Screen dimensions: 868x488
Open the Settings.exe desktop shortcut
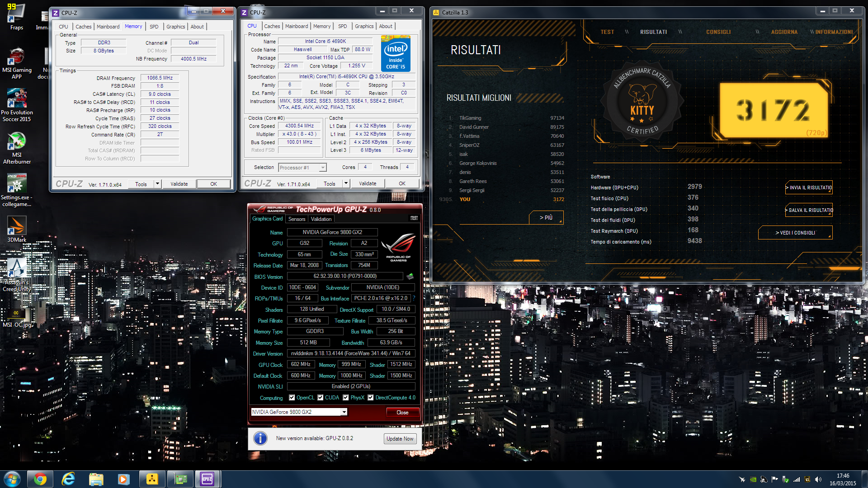pyautogui.click(x=17, y=190)
